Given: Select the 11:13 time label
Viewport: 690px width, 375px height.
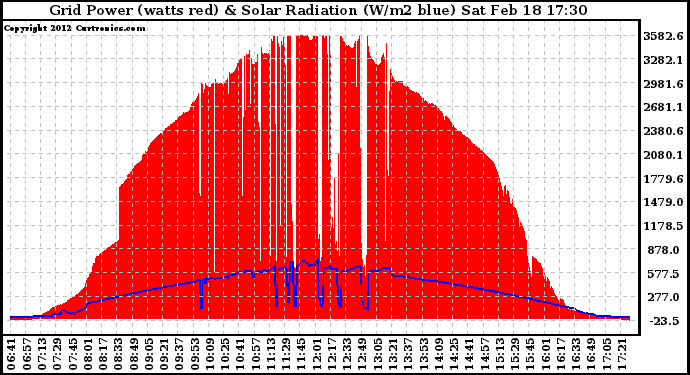Looking at the screenshot, I should [271, 353].
